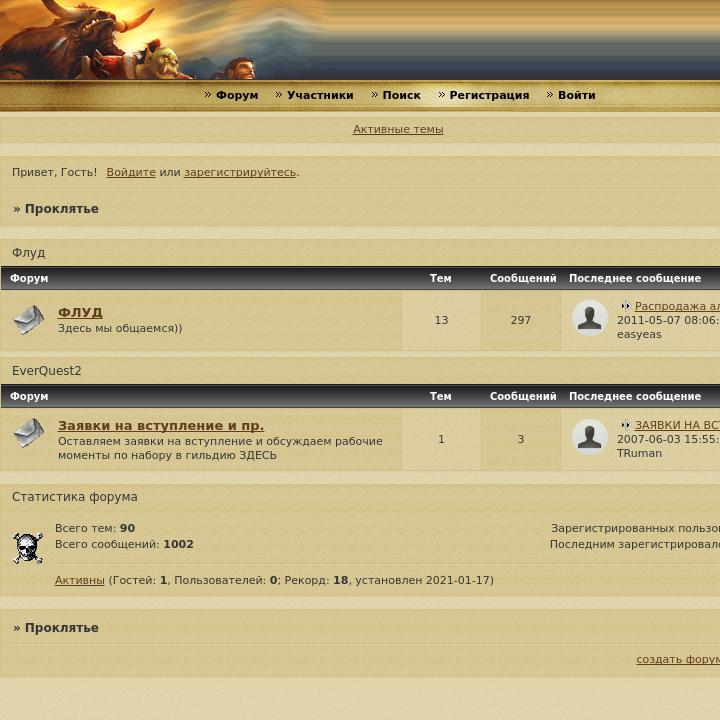
Task: Click the Флуд category heading
Action: pos(28,253)
